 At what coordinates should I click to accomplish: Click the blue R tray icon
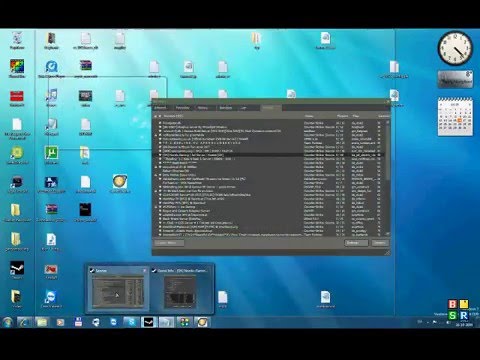pyautogui.click(x=464, y=315)
